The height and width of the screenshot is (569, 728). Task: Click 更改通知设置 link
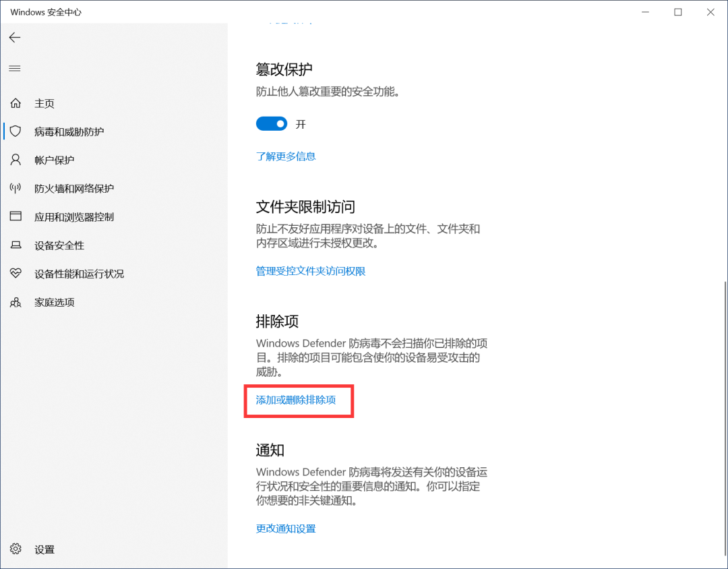pos(286,529)
